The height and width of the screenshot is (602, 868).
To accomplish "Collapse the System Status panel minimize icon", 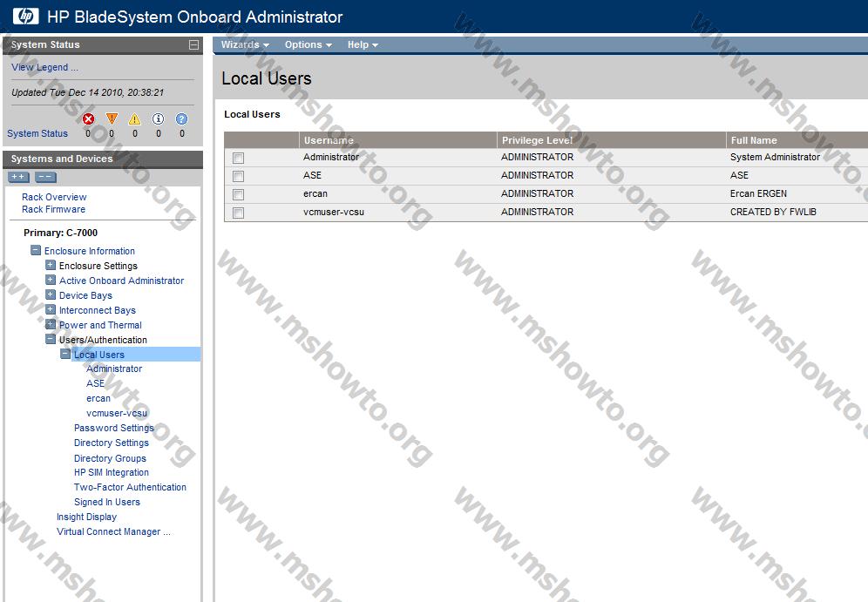I will (x=193, y=44).
